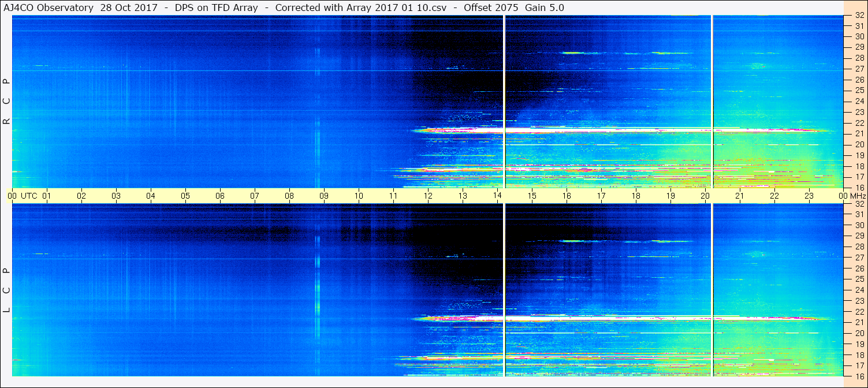
Task: Click the 32 MHz label on RCP scale
Action: [x=859, y=16]
